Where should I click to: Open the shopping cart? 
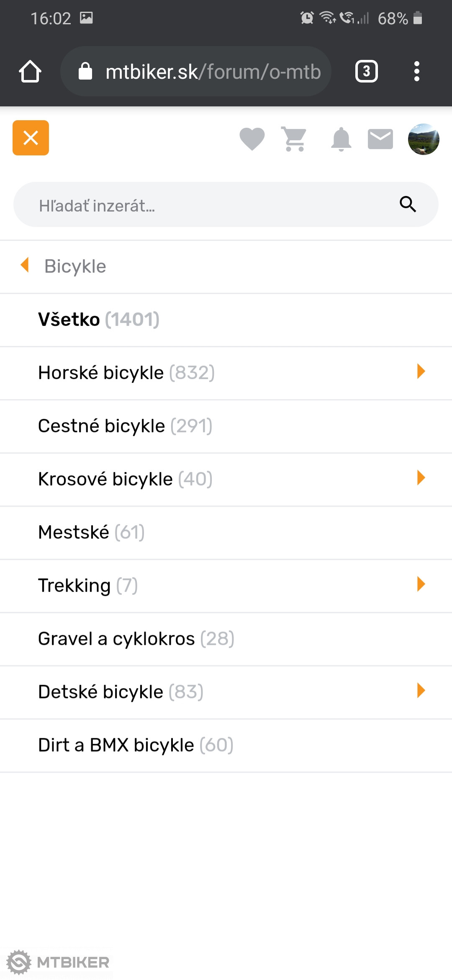[295, 139]
